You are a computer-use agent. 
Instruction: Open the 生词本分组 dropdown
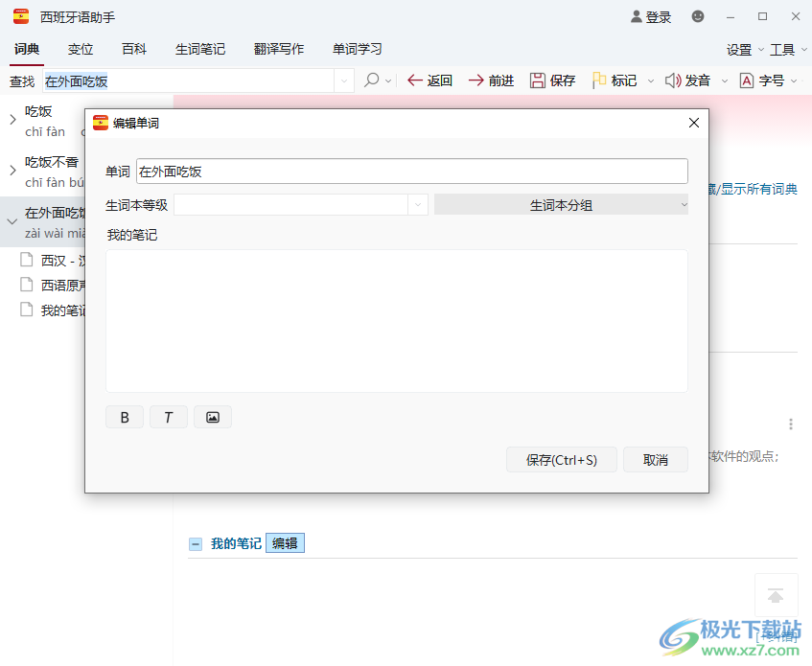pos(561,205)
